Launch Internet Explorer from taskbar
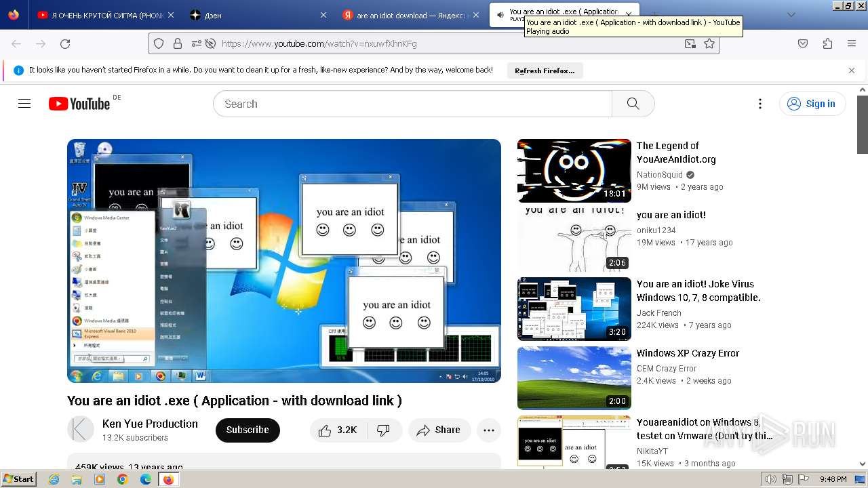The width and height of the screenshot is (868, 488). click(x=54, y=479)
